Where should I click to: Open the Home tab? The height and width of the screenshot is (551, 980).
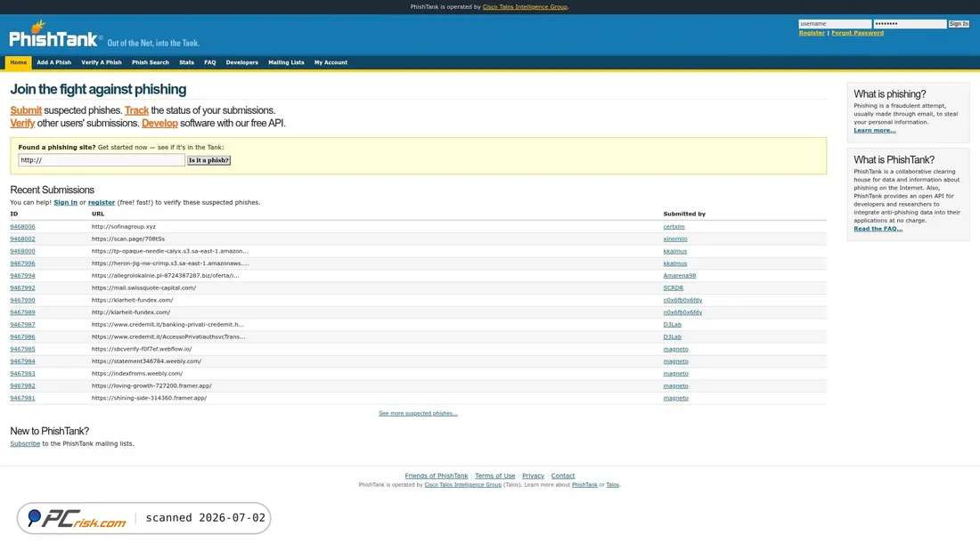18,62
